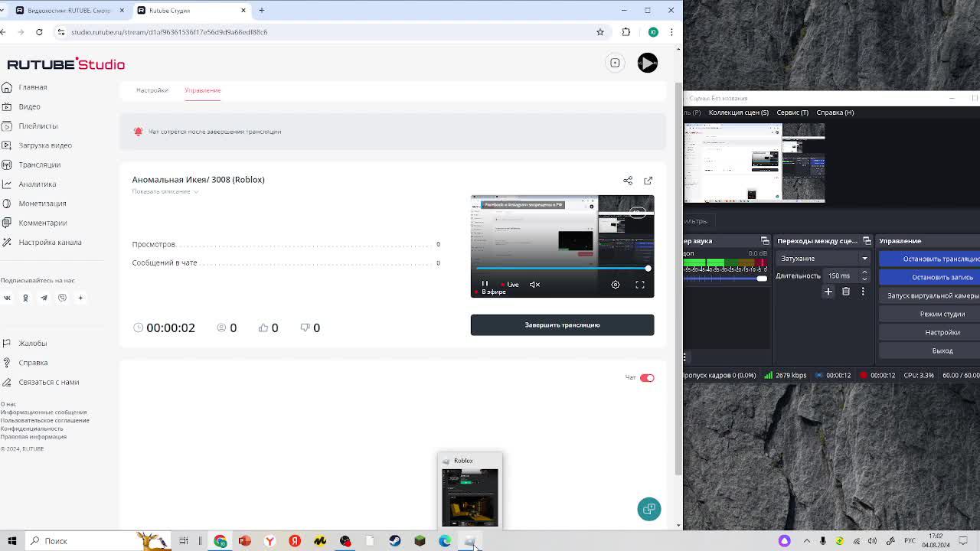Open the support chat floating button
980x551 pixels.
click(649, 509)
